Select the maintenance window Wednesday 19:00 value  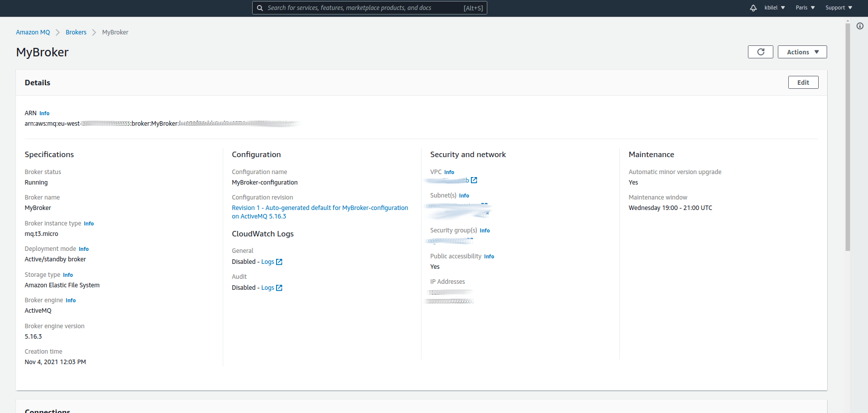[x=670, y=208]
